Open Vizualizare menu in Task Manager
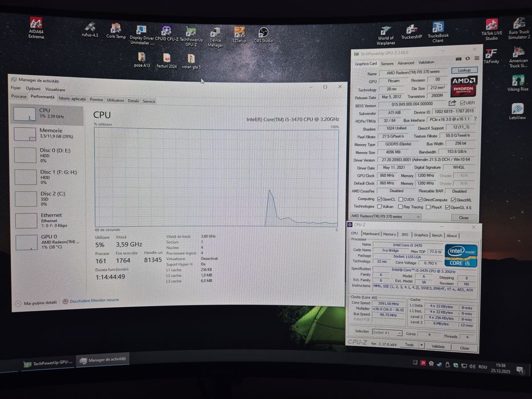 pyautogui.click(x=55, y=89)
